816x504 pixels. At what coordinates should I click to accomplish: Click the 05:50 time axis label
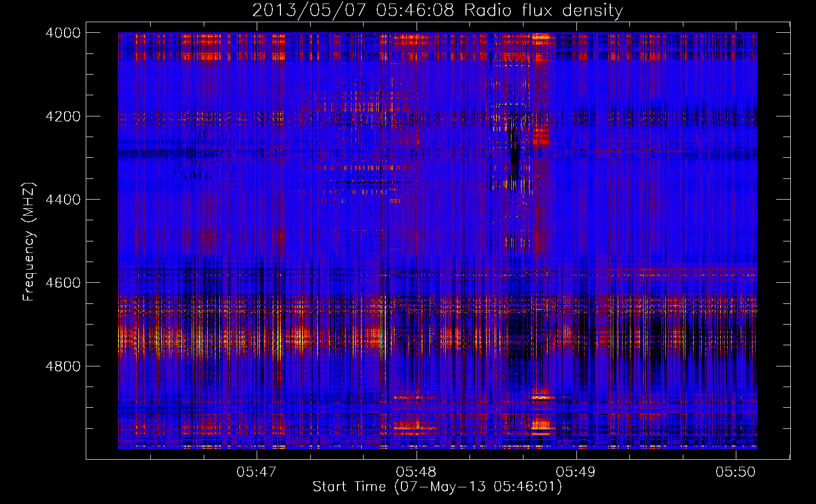[736, 472]
